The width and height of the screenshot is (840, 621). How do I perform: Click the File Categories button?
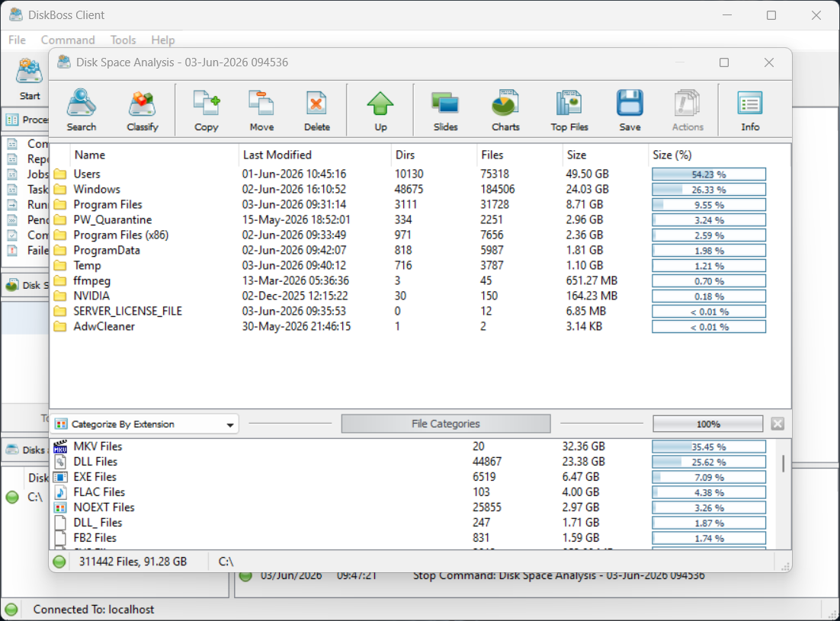[x=446, y=424]
